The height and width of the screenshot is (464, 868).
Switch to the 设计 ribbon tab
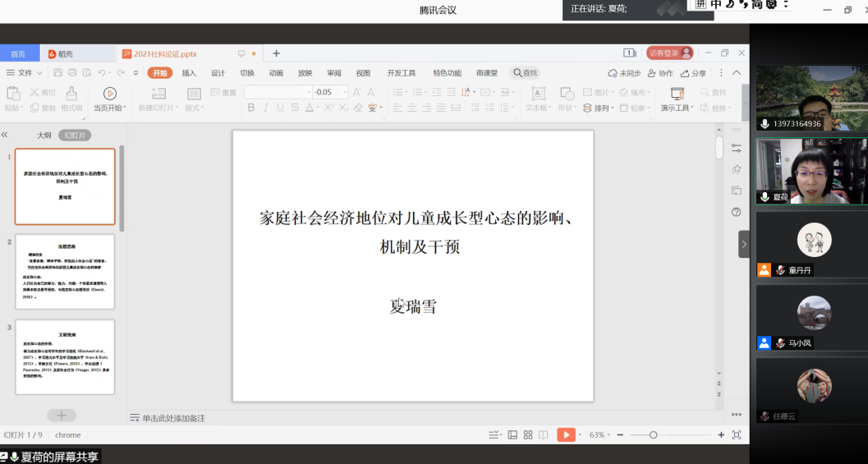tap(218, 73)
